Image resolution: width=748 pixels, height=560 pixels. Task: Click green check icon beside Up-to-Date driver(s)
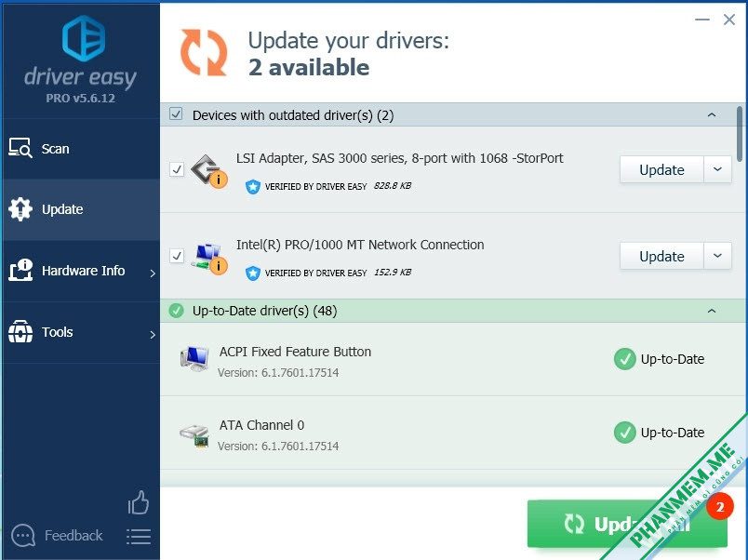[x=176, y=311]
